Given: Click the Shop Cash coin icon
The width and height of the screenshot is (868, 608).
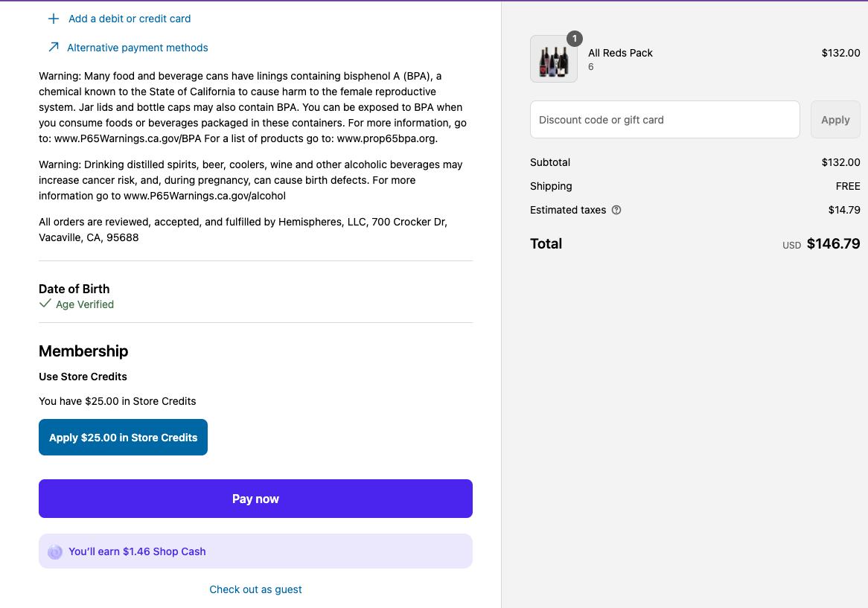Looking at the screenshot, I should coord(55,551).
